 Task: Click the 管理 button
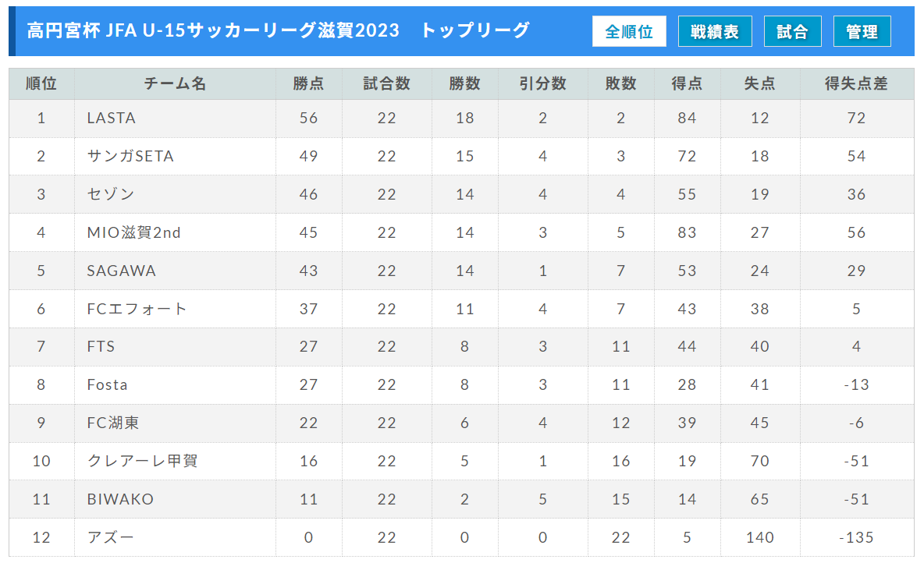coord(862,31)
